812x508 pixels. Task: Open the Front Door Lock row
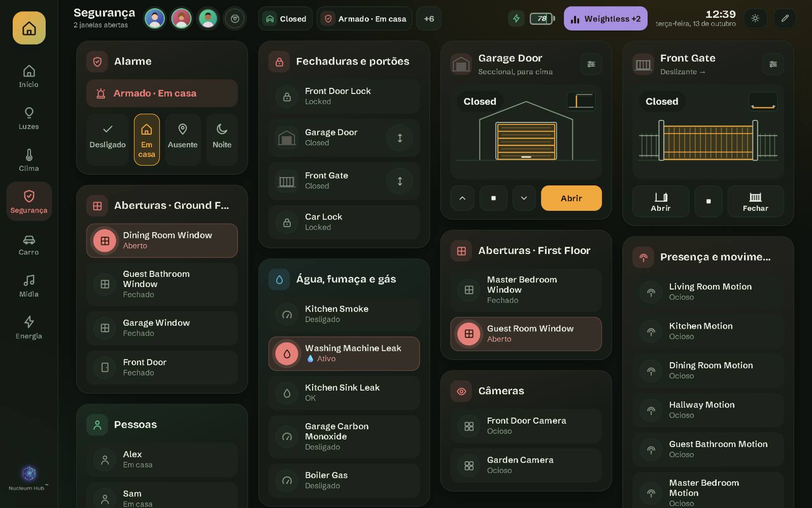[344, 97]
